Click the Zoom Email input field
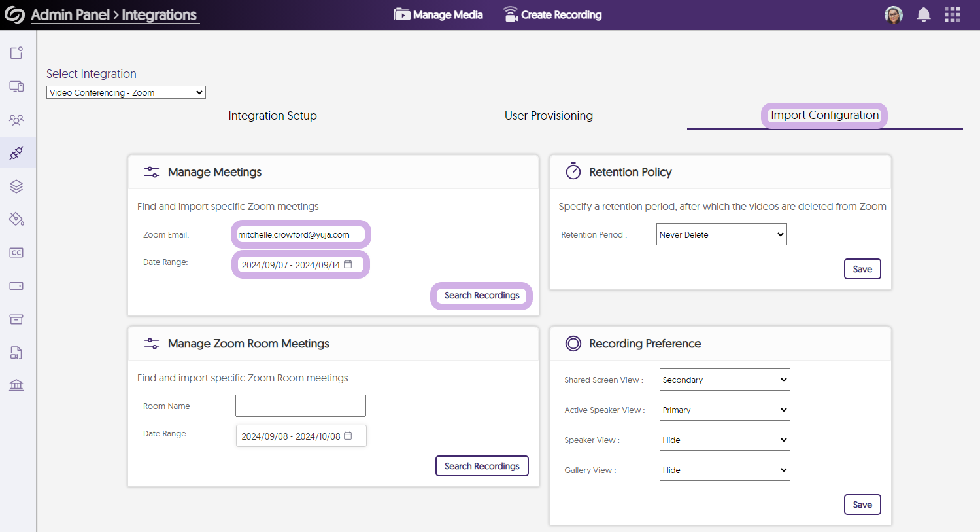 coord(301,234)
